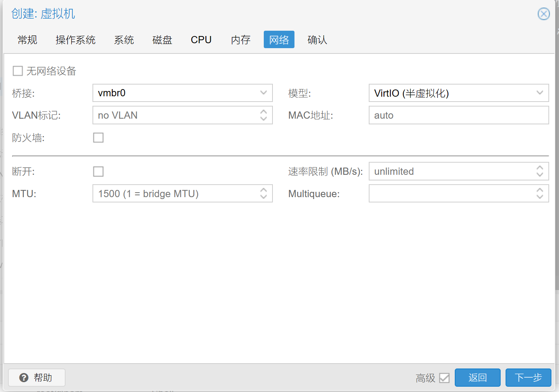
Task: Close the 创建: 虚拟机 dialog
Action: [543, 14]
